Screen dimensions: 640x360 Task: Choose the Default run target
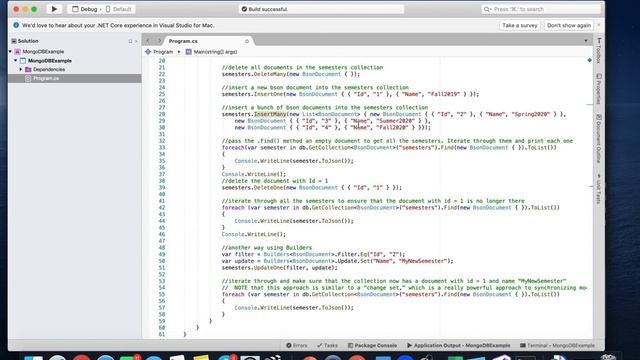coord(119,9)
